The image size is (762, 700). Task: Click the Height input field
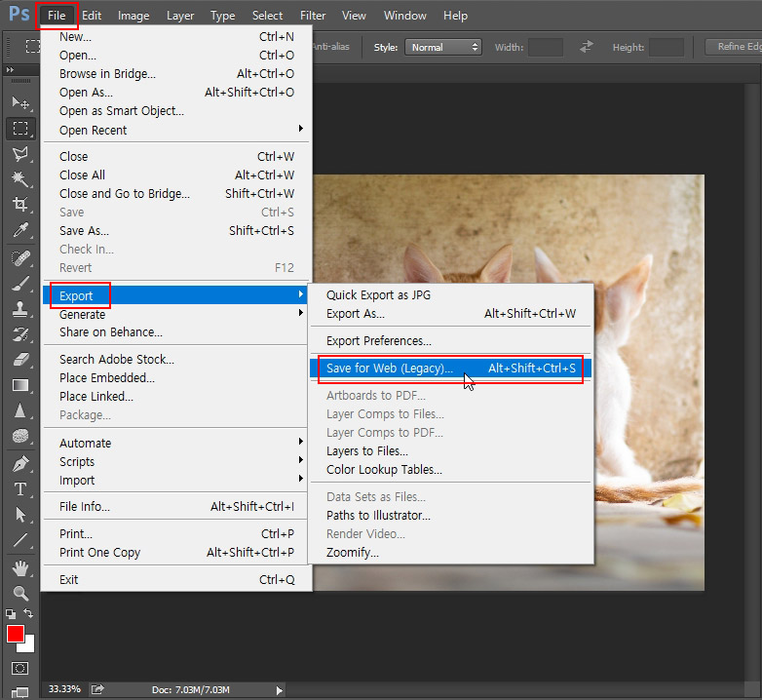pos(667,47)
